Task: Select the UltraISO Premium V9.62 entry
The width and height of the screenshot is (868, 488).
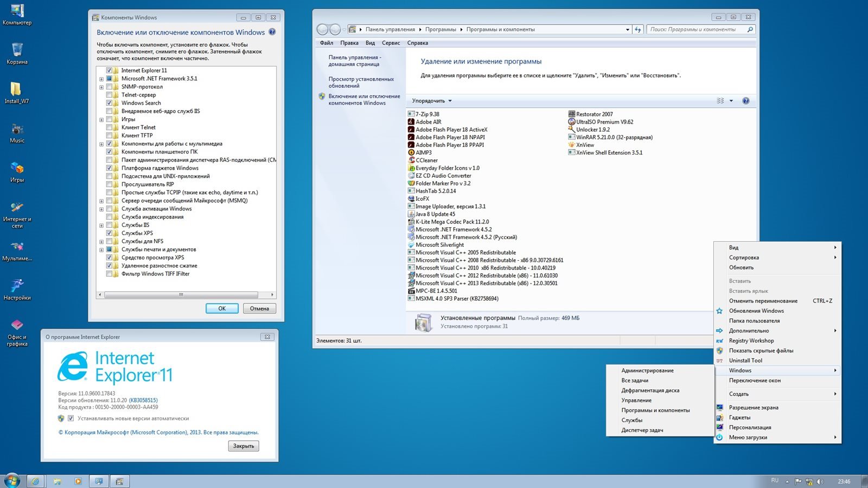Action: (x=601, y=122)
